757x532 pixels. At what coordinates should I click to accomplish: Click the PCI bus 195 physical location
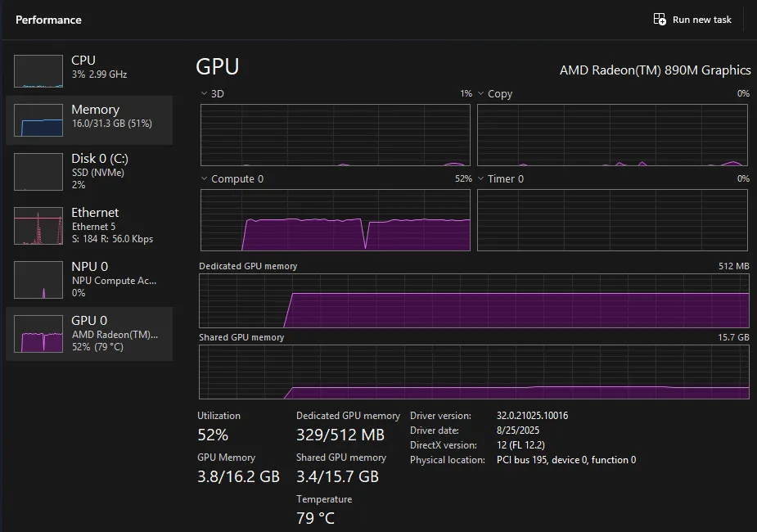566,460
